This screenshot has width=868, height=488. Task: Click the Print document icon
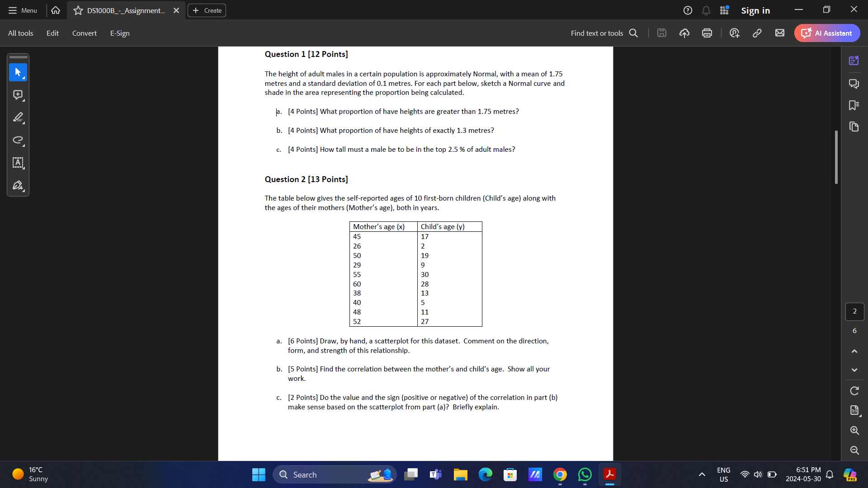coord(707,33)
